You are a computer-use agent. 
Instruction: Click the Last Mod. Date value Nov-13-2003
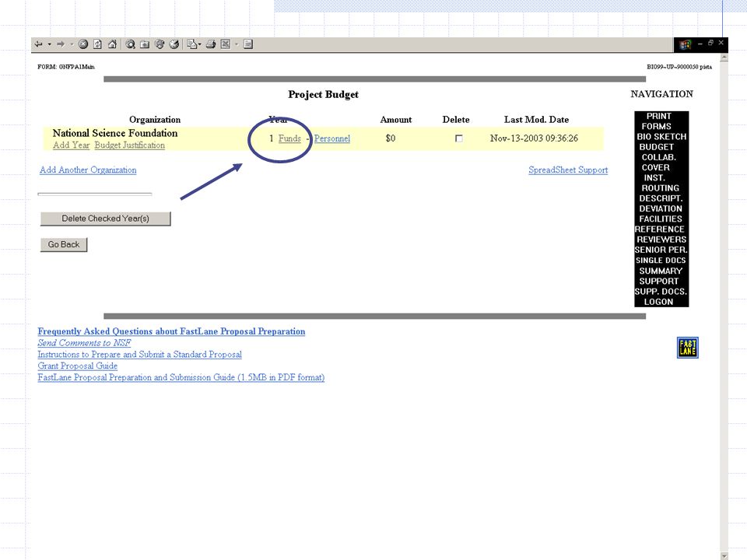534,138
